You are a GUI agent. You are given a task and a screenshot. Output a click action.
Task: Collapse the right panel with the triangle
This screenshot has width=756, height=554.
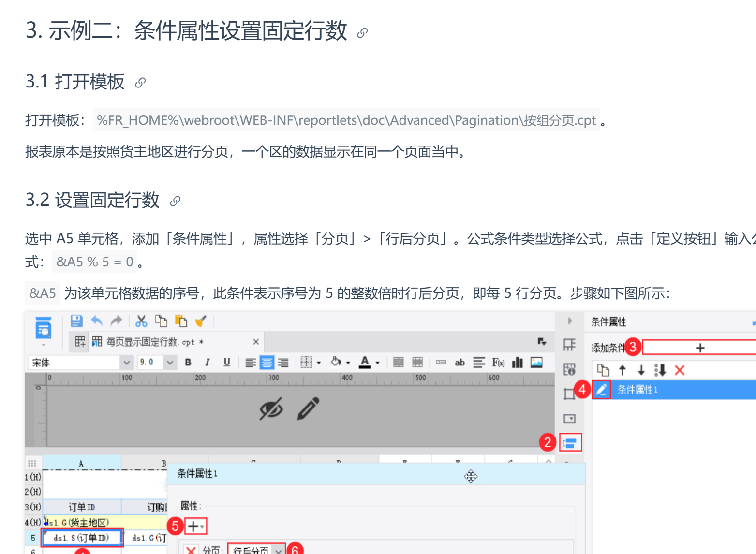[570, 321]
